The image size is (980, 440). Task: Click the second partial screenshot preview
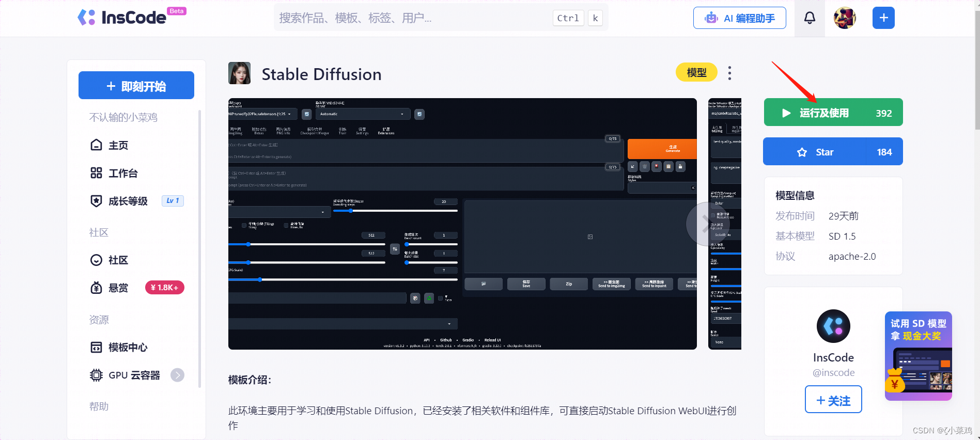coord(725,224)
